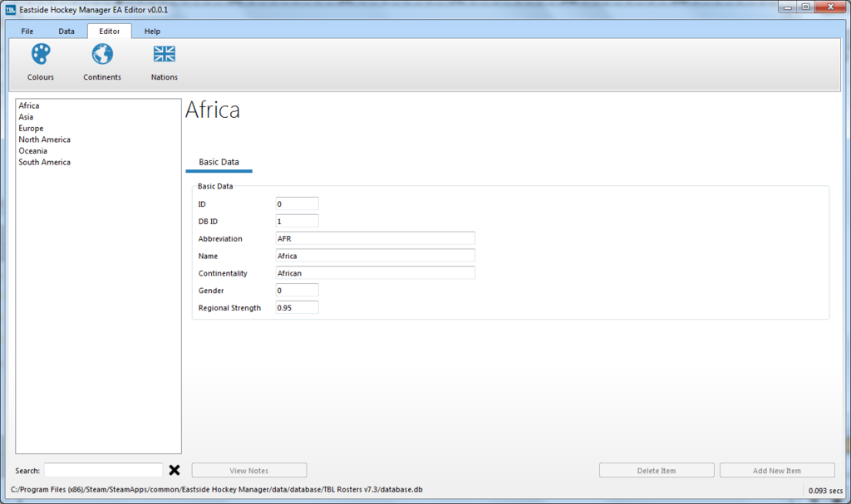Select North America in the list
Viewport: 851px width, 504px height.
[45, 140]
